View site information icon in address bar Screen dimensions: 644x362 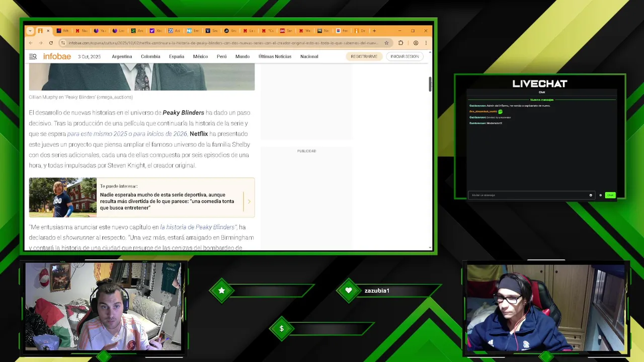[x=63, y=43]
